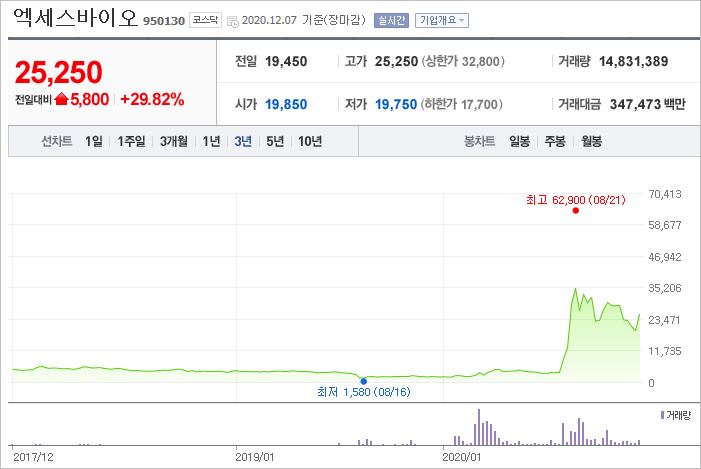Click the 2020/01 x-axis label
Screen dimensions: 701x469
[x=461, y=457]
